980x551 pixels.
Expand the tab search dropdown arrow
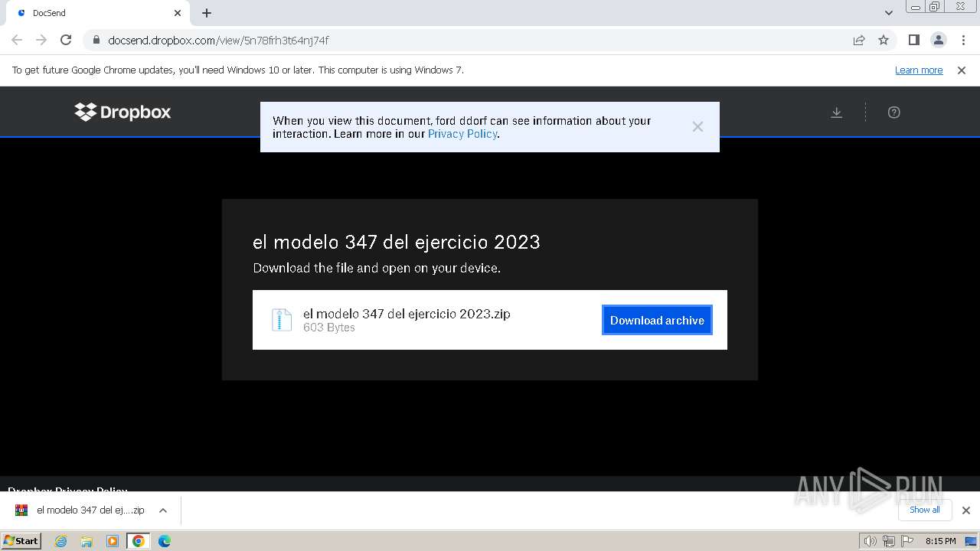coord(888,13)
